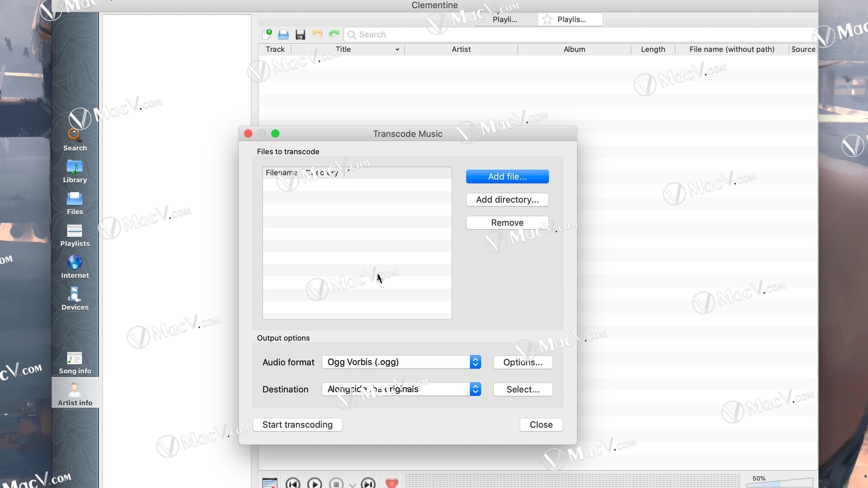Click the Transcode Music dialog's green zoom button
868x488 pixels.
coord(275,134)
